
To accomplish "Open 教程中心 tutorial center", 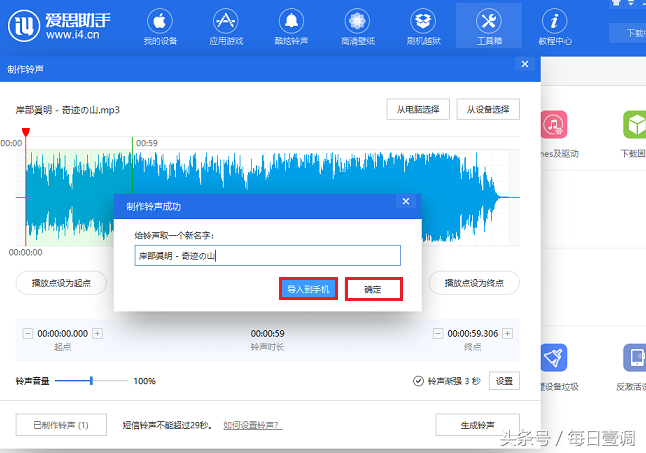I will 554,27.
